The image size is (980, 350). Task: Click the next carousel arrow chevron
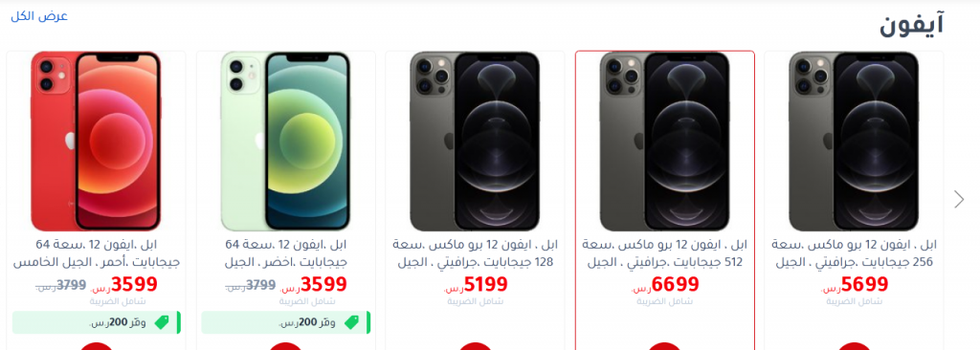[959, 199]
